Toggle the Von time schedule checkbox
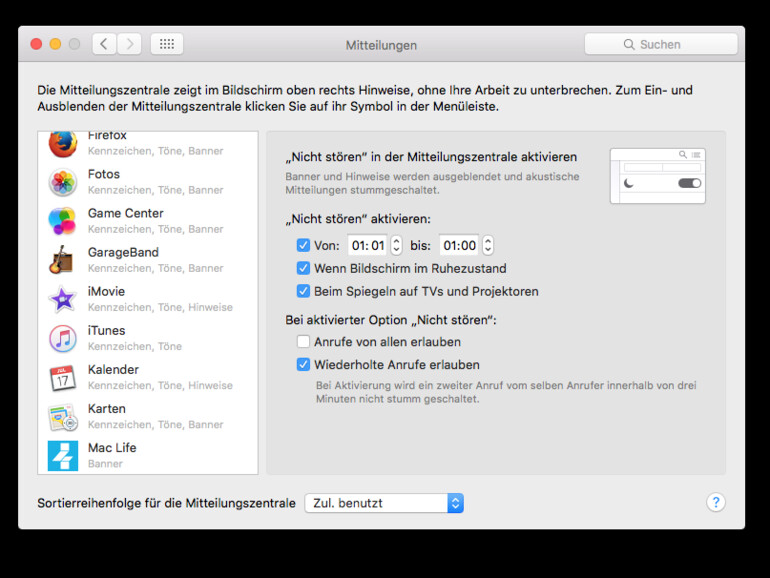The image size is (770, 578). (x=303, y=245)
